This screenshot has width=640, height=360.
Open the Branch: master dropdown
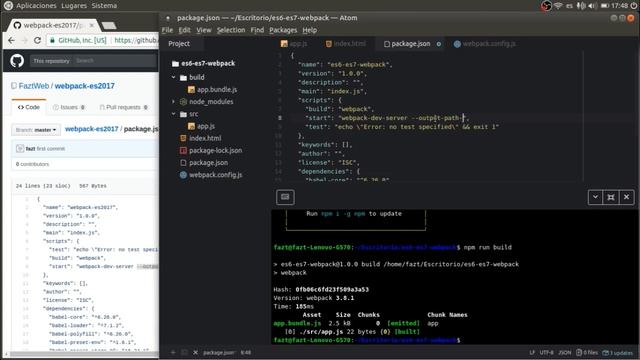[36, 130]
